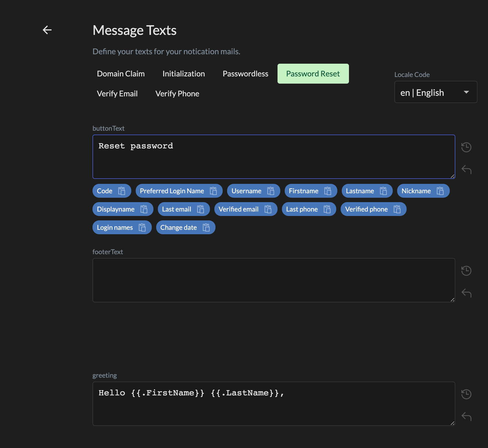Viewport: 488px width, 448px height.
Task: Click clipboard icon on Change date chip
Action: (x=206, y=228)
